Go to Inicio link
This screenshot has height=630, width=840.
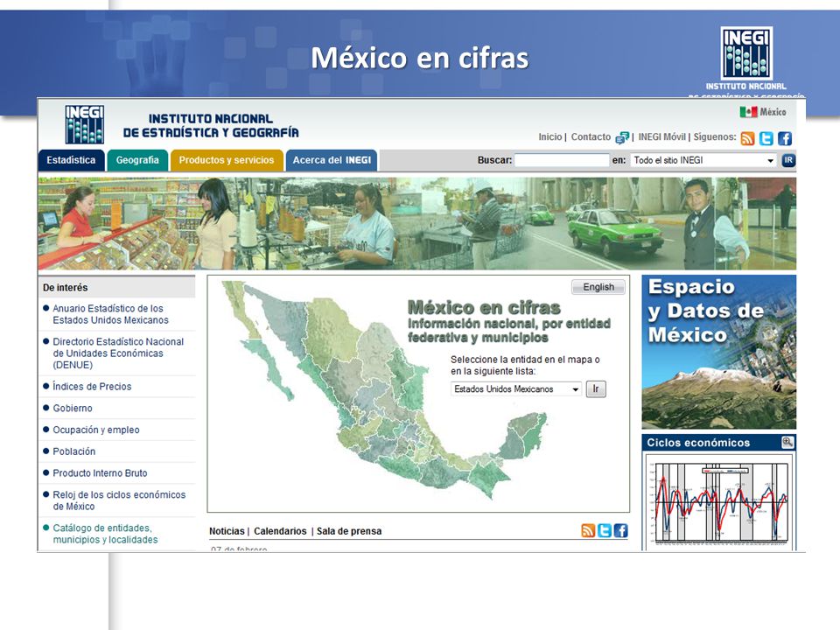[x=550, y=136]
